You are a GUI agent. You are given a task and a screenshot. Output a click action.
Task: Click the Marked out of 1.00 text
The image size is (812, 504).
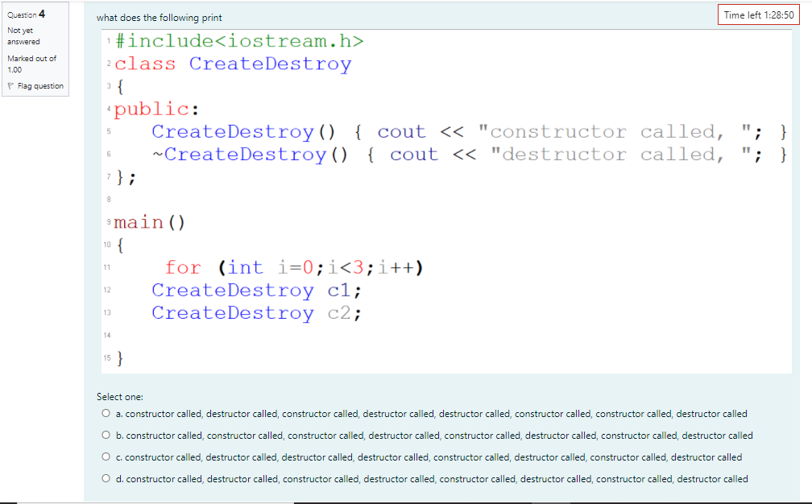point(31,64)
